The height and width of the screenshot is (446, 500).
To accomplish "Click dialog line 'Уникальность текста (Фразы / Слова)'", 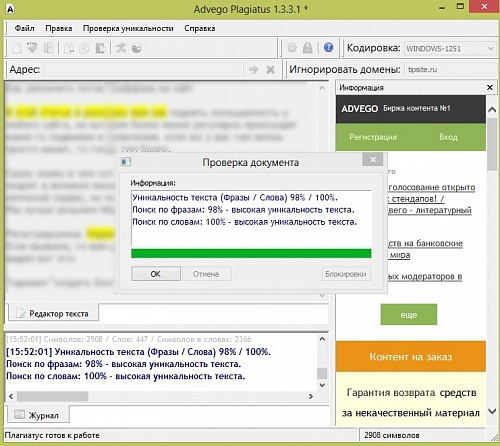I will click(235, 198).
